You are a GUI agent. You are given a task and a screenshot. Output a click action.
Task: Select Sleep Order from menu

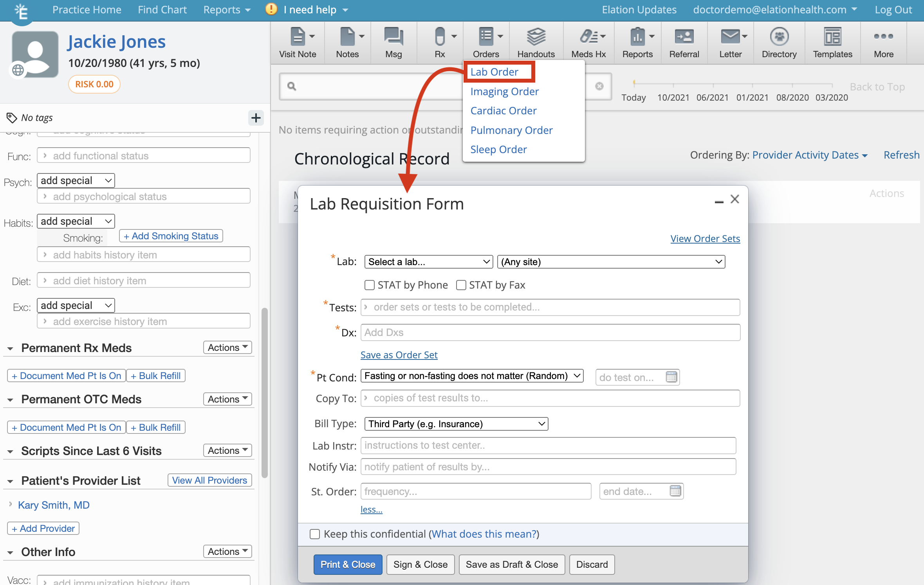499,149
